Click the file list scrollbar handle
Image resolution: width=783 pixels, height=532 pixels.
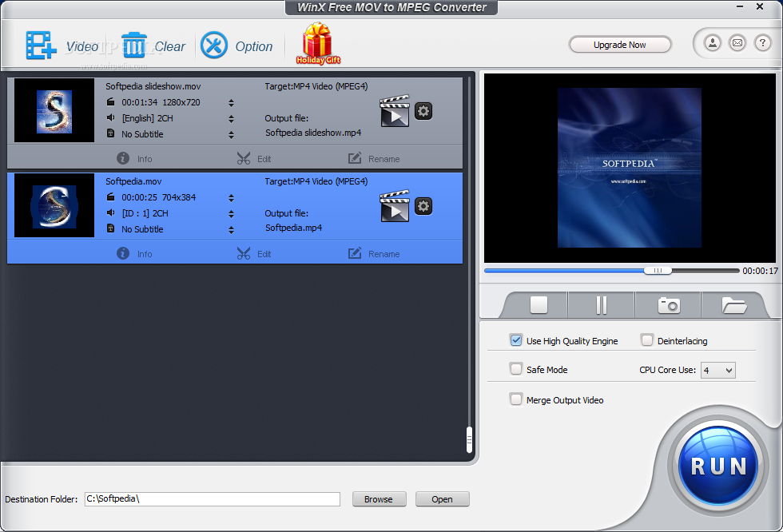click(469, 439)
